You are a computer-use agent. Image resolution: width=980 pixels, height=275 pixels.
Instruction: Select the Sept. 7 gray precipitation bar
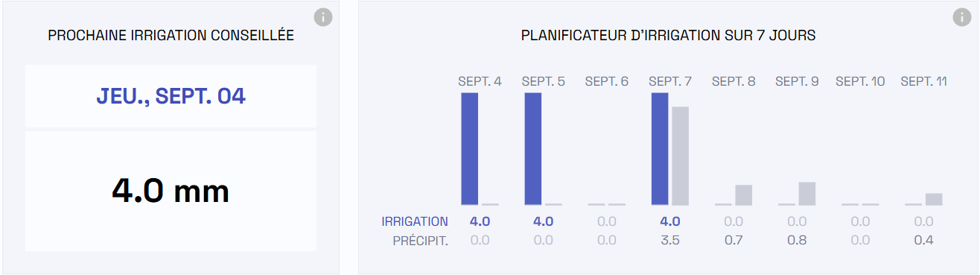coord(680,156)
